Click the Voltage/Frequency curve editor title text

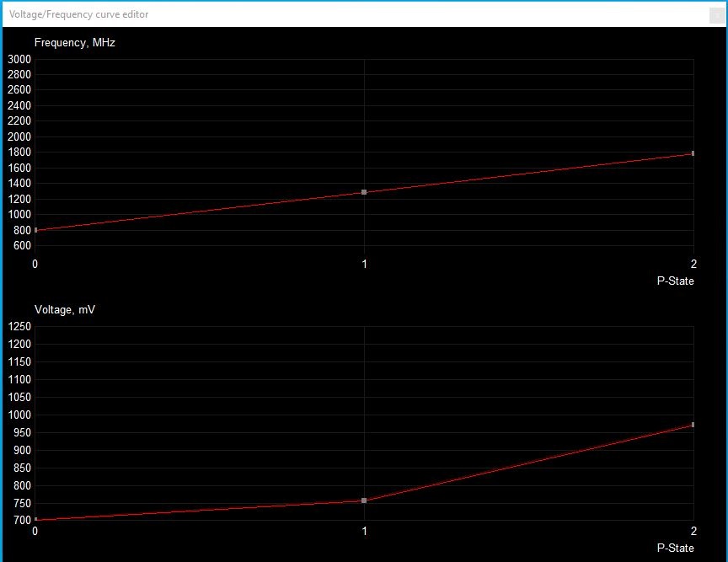pos(78,14)
